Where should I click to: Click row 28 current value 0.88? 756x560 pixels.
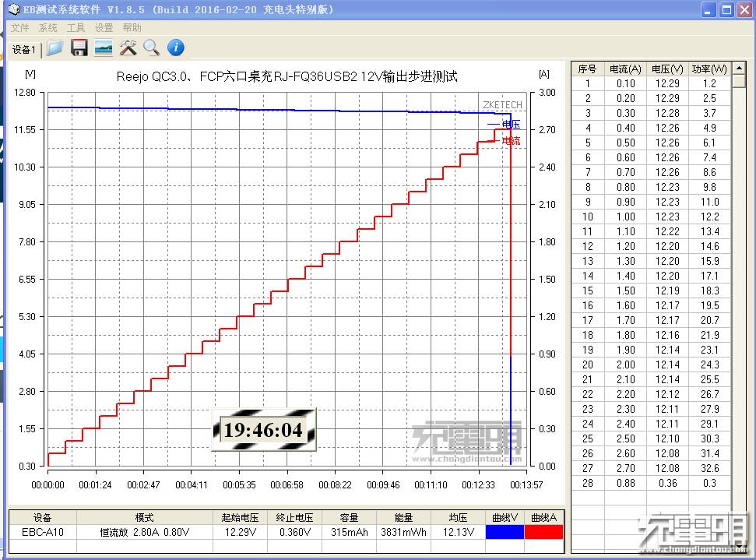(625, 483)
